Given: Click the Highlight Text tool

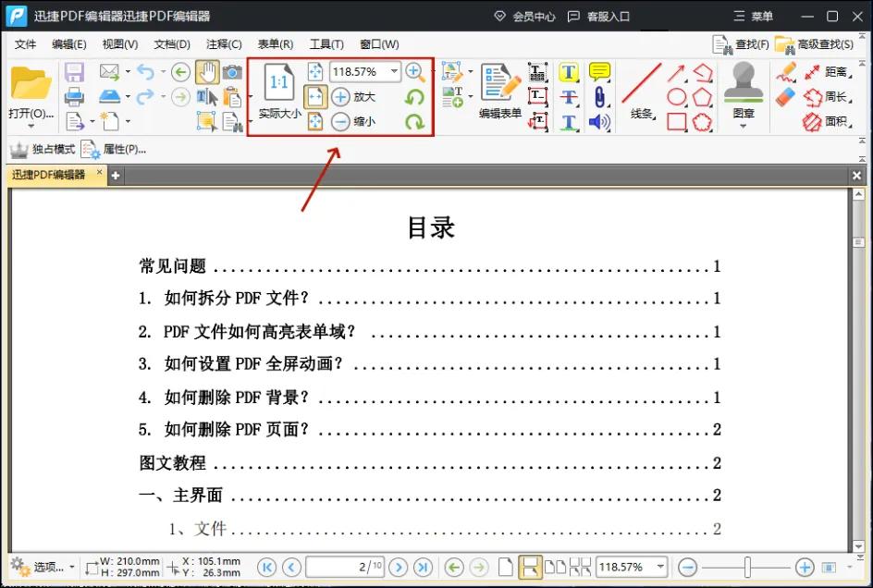Looking at the screenshot, I should tap(569, 71).
